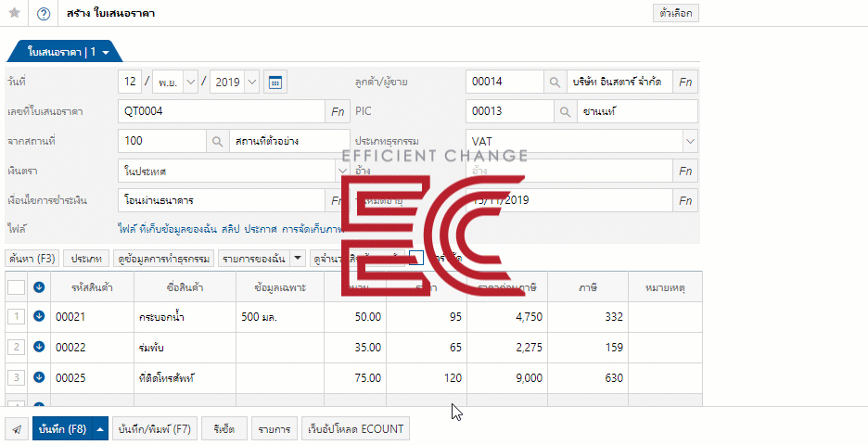
Task: Click quantity cell 35.00
Action: (x=355, y=348)
